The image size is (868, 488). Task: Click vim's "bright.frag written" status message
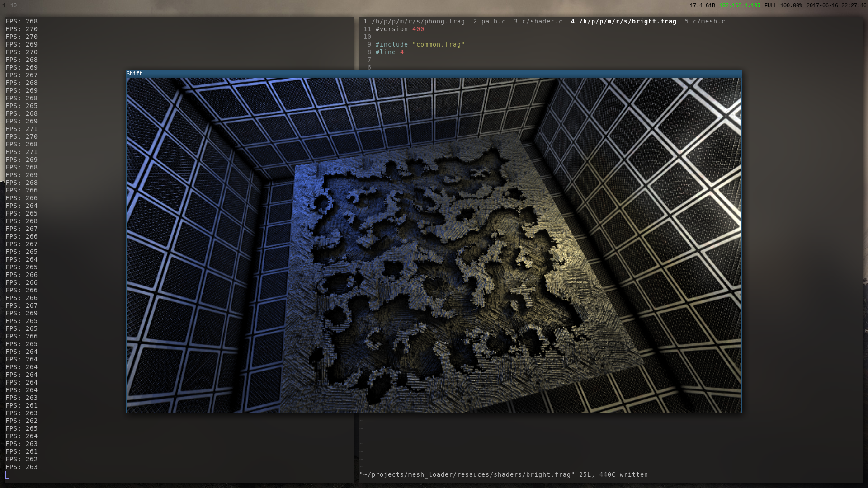[503, 474]
